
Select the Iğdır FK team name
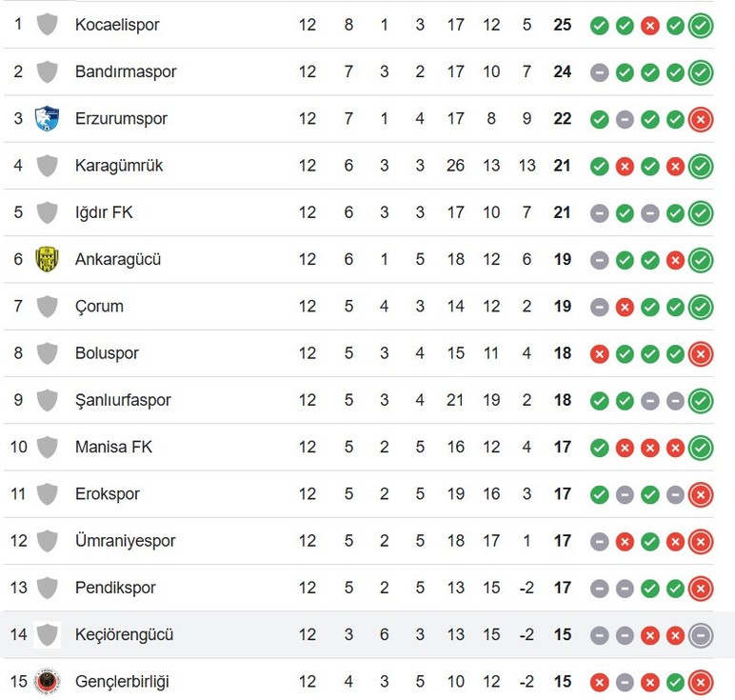click(x=104, y=212)
